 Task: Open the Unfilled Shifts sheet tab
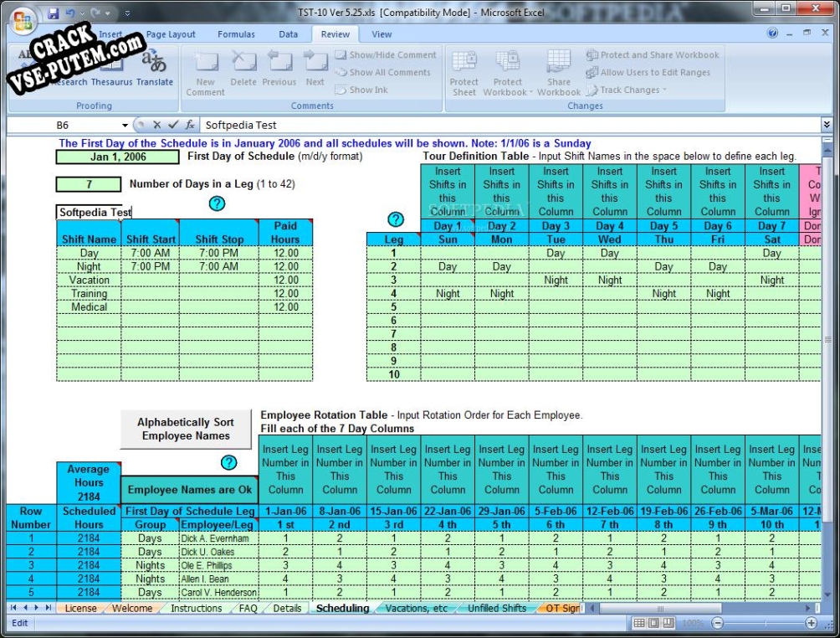(x=497, y=609)
